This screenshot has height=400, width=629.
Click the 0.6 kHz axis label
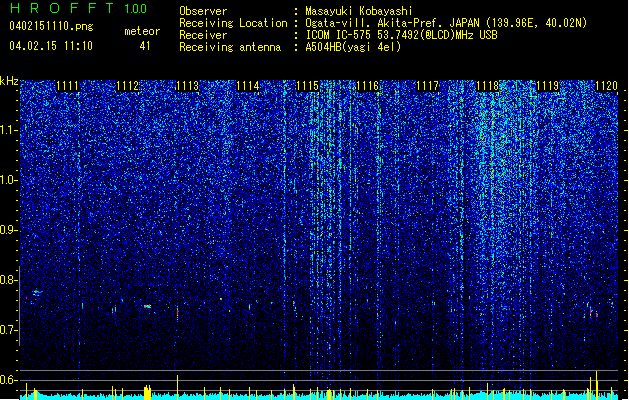(9, 380)
